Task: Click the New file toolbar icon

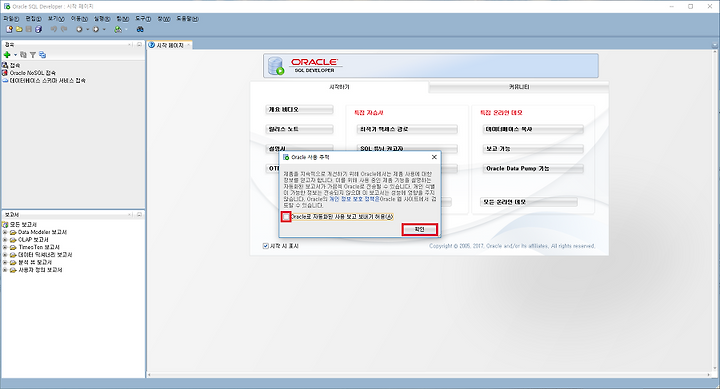Action: pyautogui.click(x=9, y=29)
